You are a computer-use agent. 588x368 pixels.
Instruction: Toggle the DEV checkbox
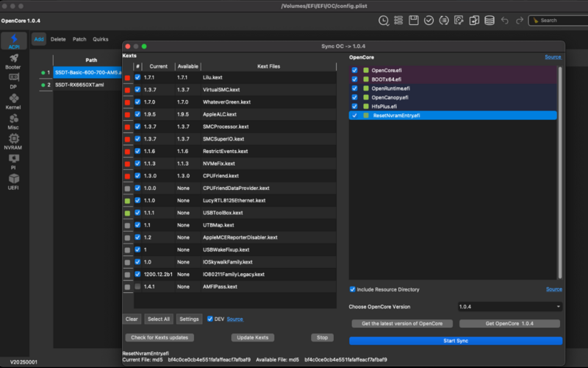[211, 319]
